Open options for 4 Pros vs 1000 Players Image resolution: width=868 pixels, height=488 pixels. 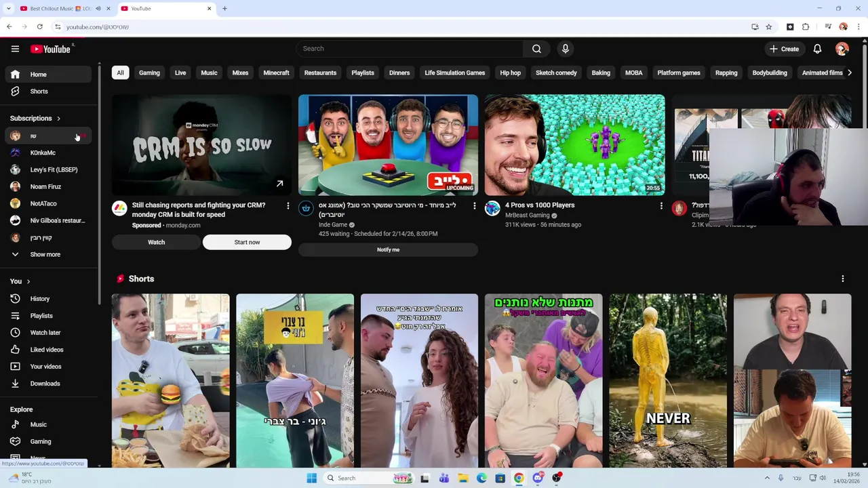click(x=661, y=206)
